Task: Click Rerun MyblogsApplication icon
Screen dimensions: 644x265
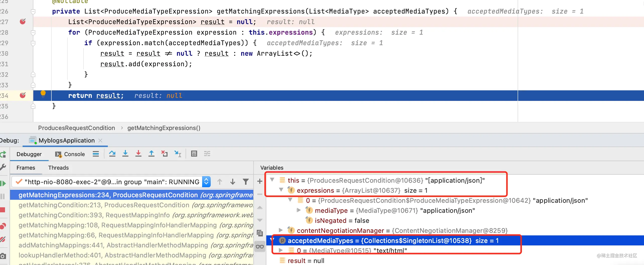Action: (3, 154)
